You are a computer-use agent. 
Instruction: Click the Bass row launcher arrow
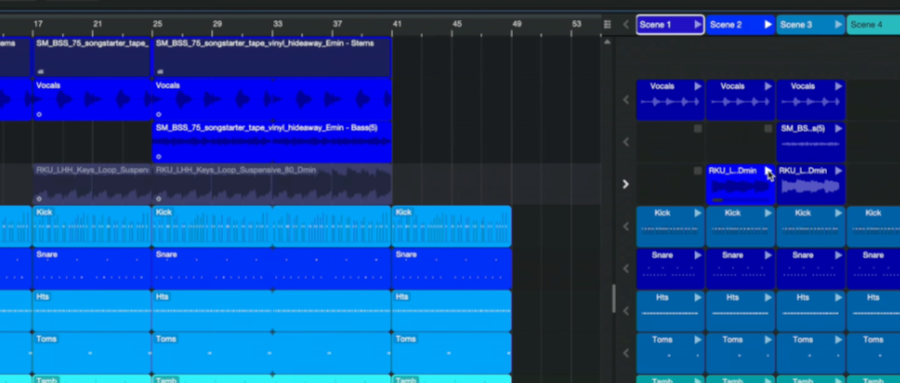[x=626, y=142]
